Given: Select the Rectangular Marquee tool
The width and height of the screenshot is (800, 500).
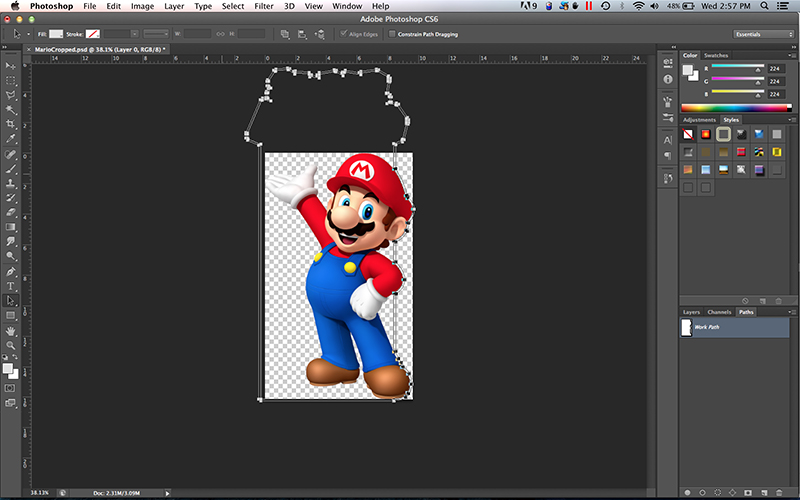Looking at the screenshot, I should pos(10,81).
